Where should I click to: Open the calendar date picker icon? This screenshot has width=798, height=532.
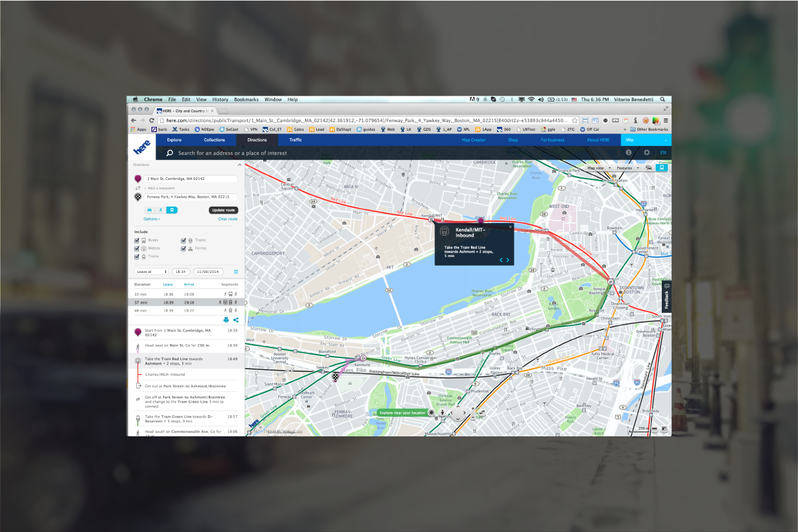pyautogui.click(x=235, y=272)
